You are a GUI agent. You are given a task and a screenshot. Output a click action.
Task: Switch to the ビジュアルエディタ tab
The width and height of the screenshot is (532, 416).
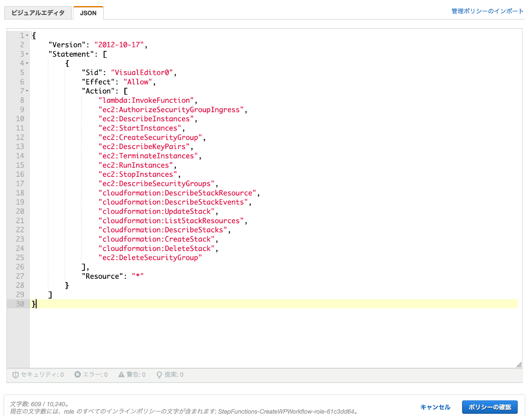(38, 13)
